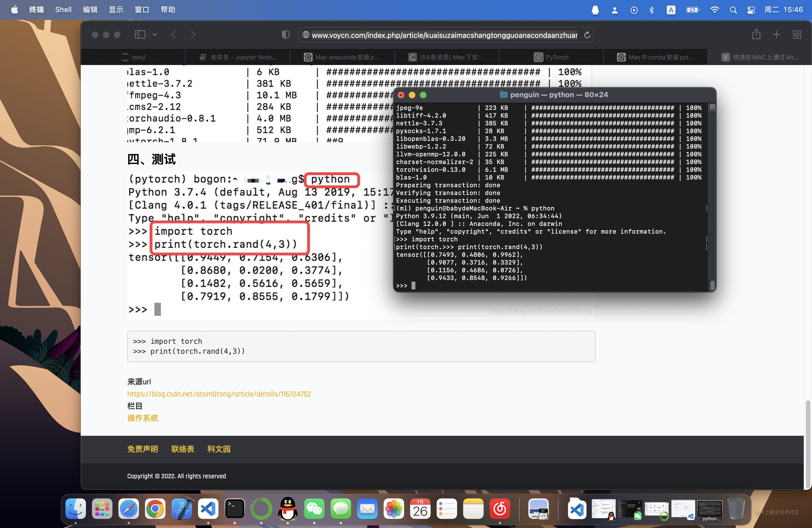This screenshot has width=812, height=528.
Task: Open QQ penguin app from the Dock
Action: point(288,509)
